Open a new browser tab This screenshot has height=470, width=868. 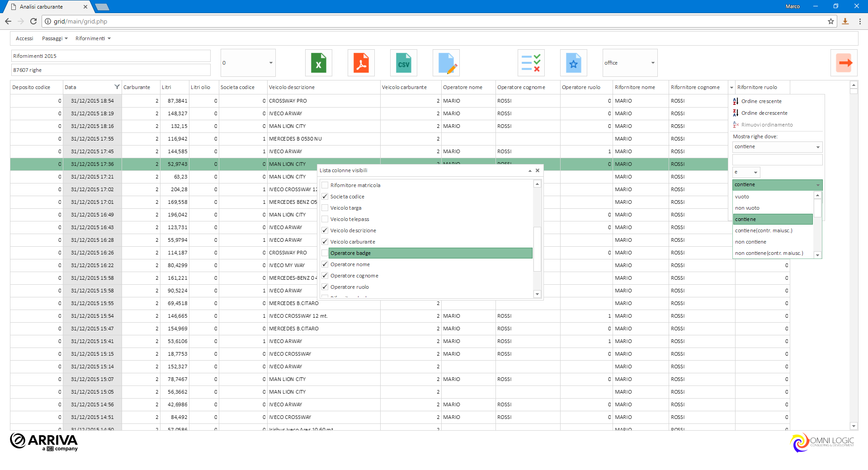(x=102, y=7)
